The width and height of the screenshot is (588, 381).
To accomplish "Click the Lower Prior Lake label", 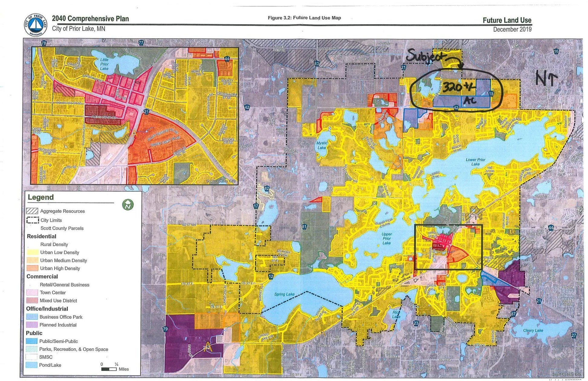I will [x=475, y=162].
